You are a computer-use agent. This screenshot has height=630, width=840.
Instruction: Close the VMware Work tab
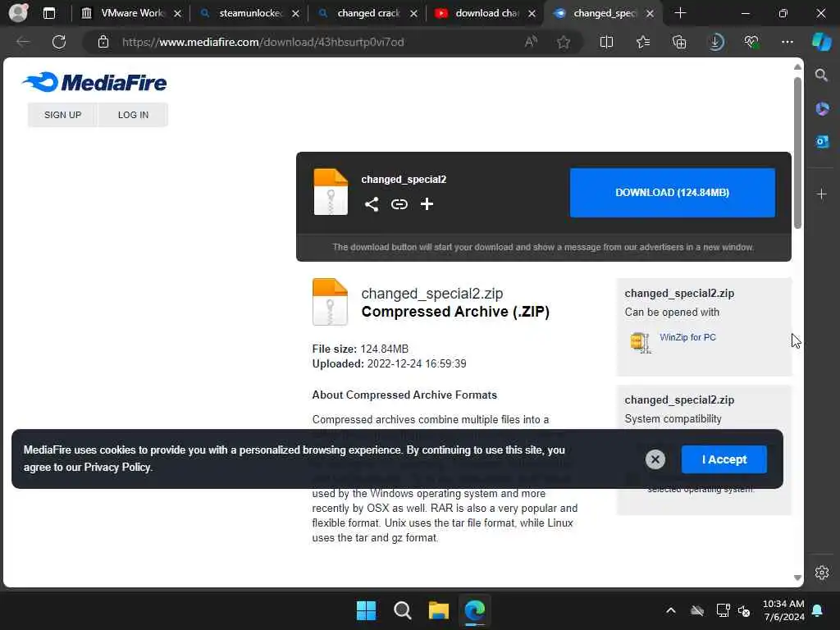(x=177, y=13)
